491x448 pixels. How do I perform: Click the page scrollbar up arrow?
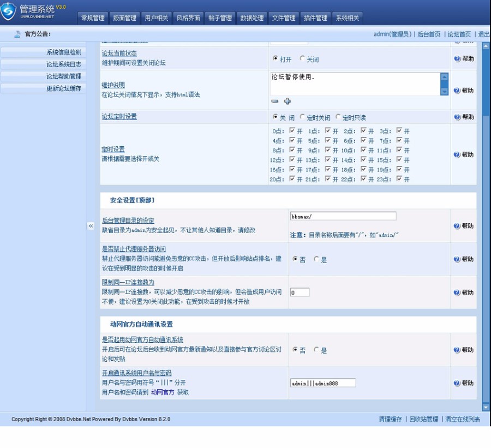tap(486, 46)
